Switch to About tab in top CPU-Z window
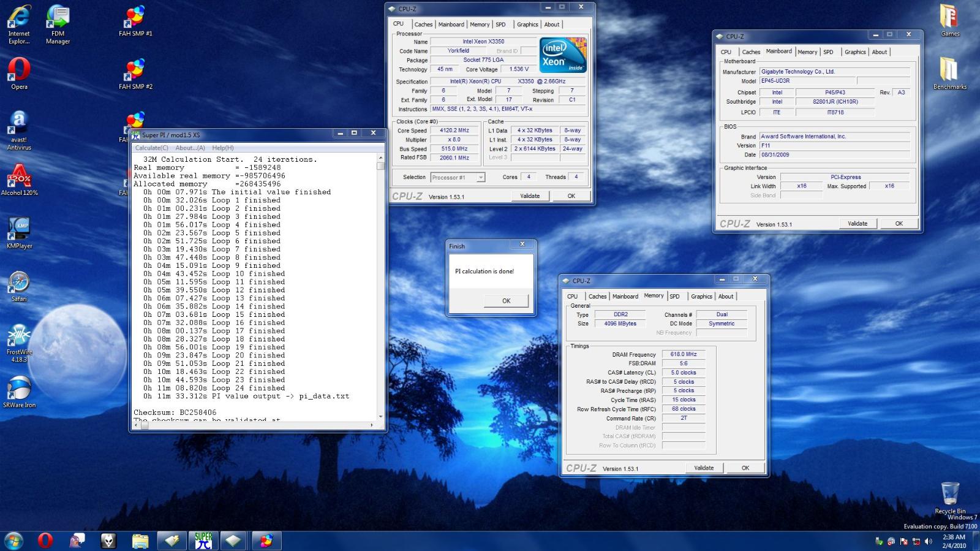Viewport: 980px width, 551px height. point(552,25)
